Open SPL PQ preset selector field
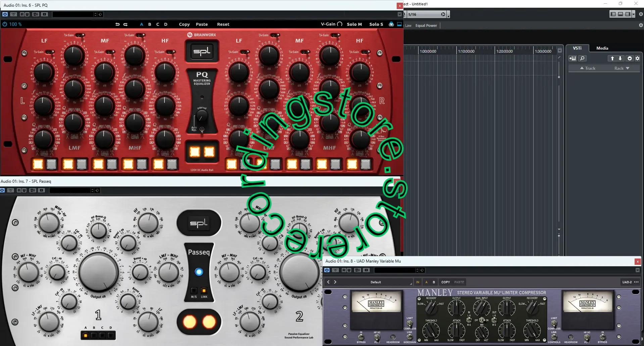The image size is (644, 346). tap(73, 14)
